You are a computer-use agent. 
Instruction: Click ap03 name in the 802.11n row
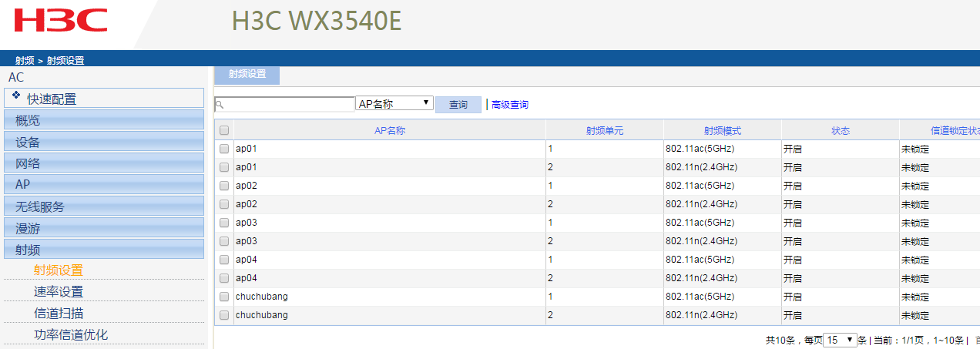(x=247, y=241)
